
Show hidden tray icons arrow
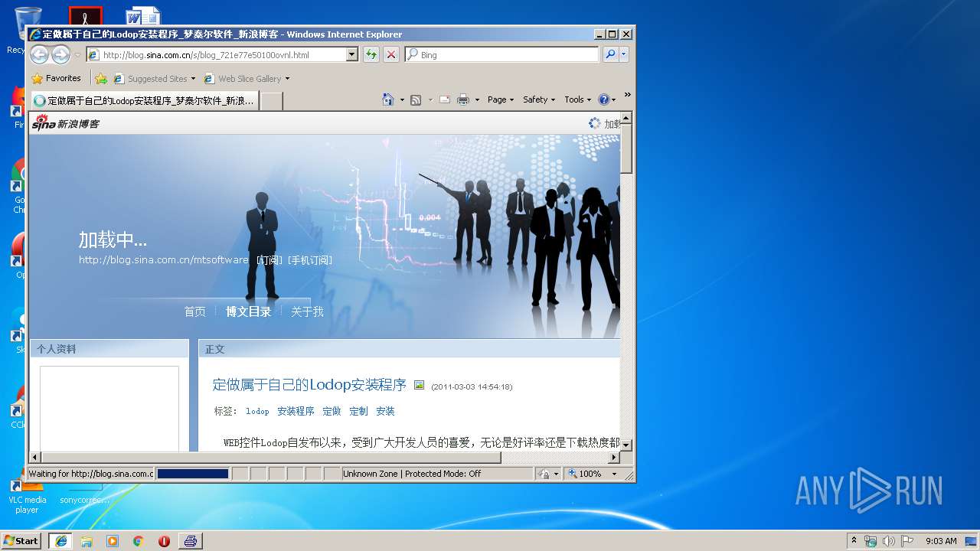click(854, 540)
